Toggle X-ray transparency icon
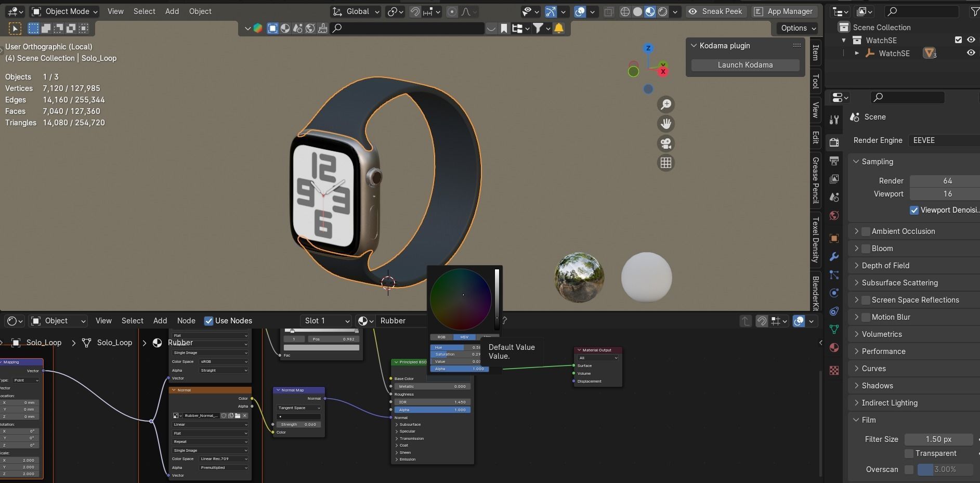 608,11
